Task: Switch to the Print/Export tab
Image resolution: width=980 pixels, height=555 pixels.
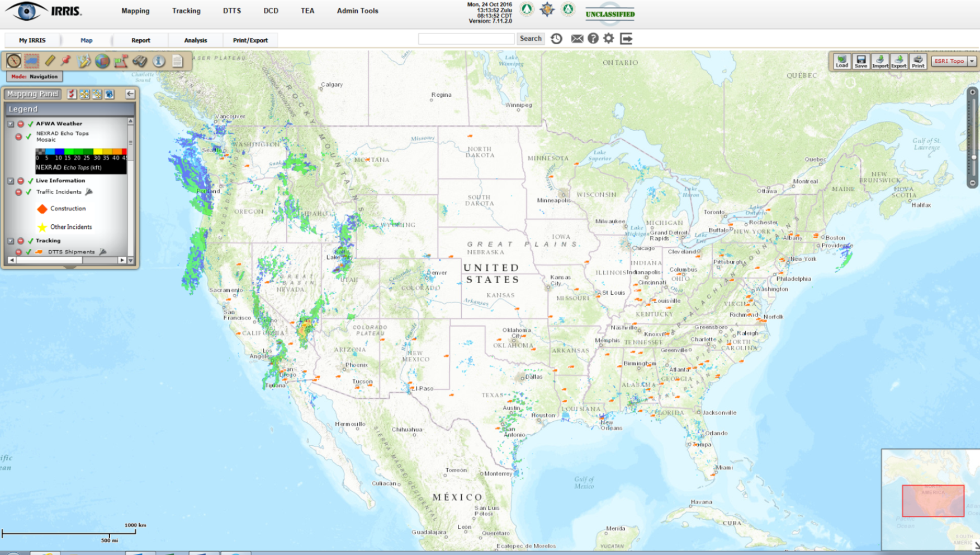Action: point(250,40)
